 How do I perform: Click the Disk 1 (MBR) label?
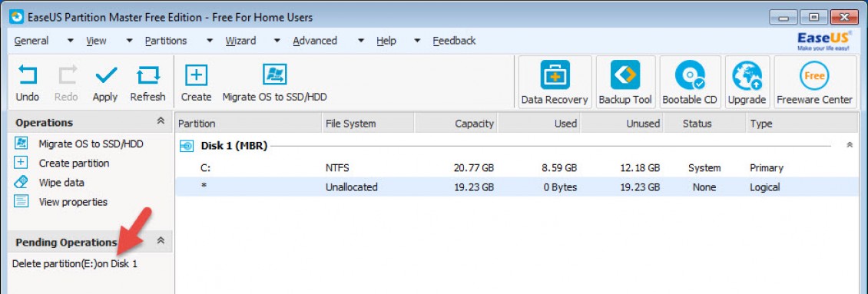pos(234,146)
